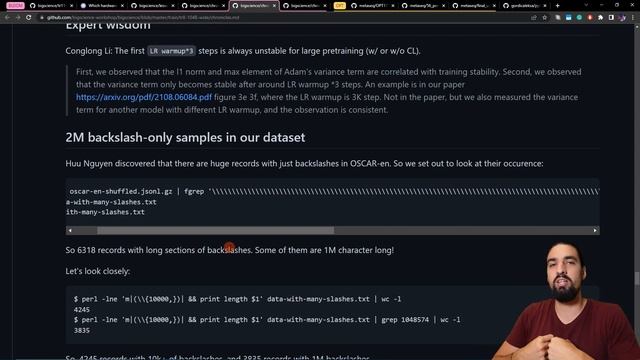Go forward in browser history

click(x=18, y=18)
